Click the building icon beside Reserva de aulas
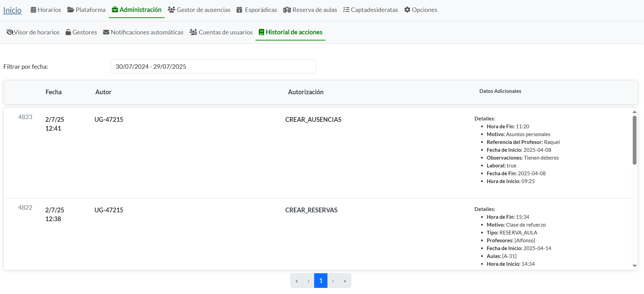Screen dimensions: 644x294 tap(287, 10)
